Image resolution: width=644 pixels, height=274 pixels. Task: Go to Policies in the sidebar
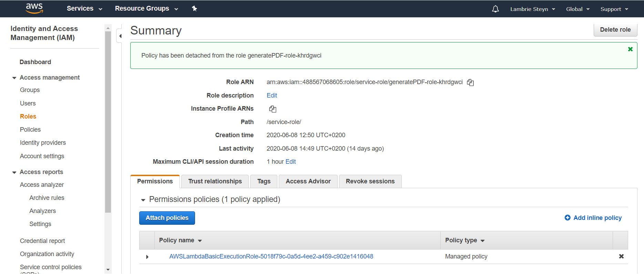[x=30, y=130]
